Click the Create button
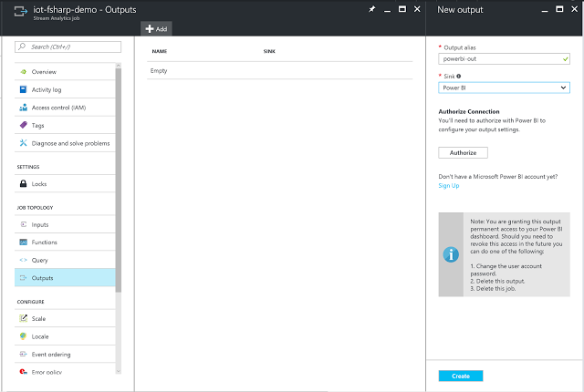Image resolution: width=584 pixels, height=392 pixels. [x=460, y=376]
